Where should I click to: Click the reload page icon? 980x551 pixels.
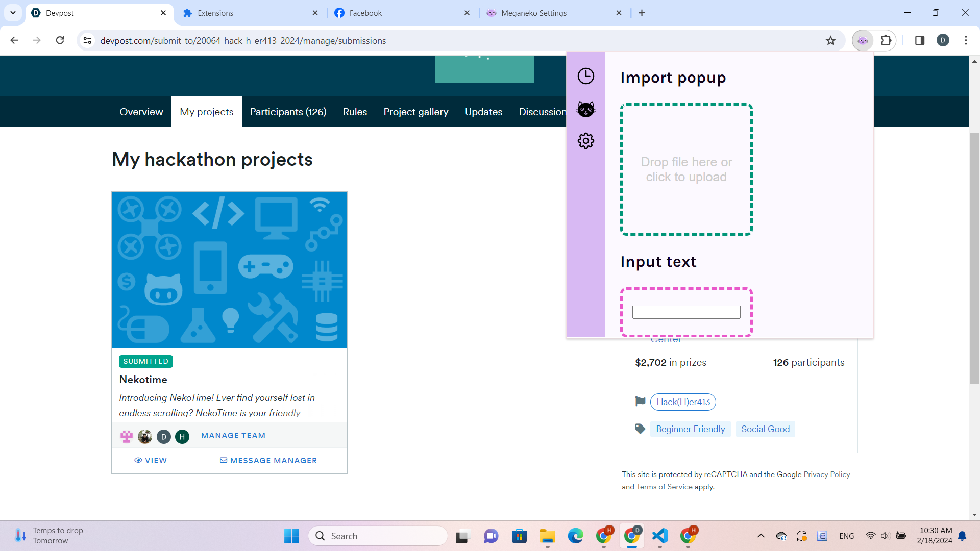(x=60, y=41)
